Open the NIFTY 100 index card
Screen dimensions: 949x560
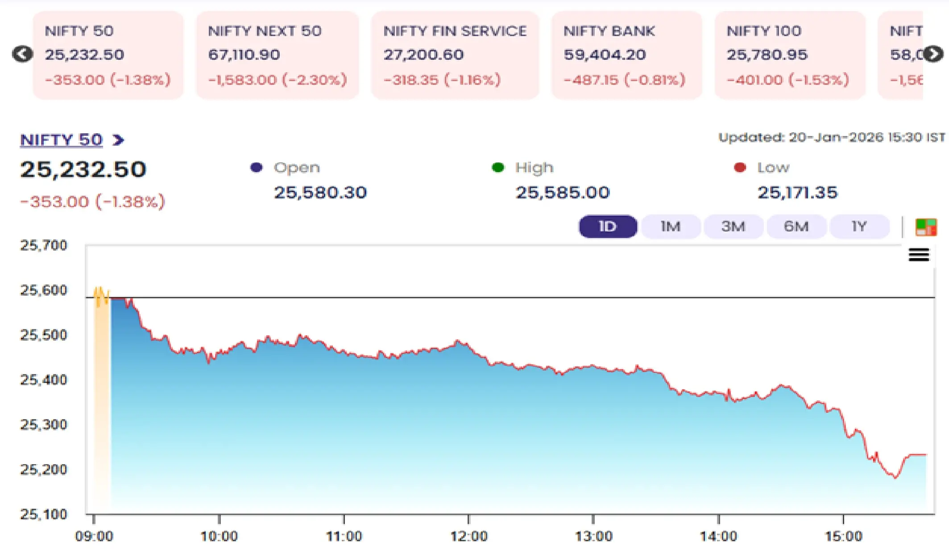[790, 55]
